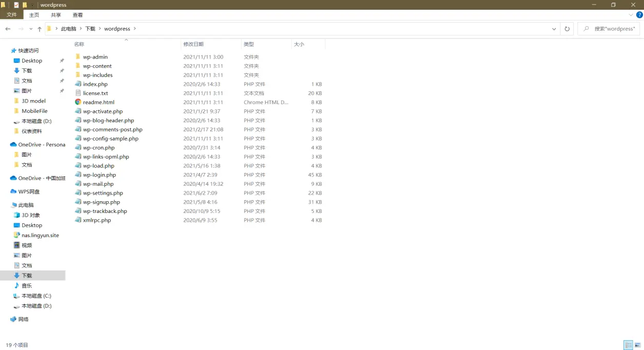Select the xmlrpc.php file icon
Viewport: 644px width, 350px height.
78,220
